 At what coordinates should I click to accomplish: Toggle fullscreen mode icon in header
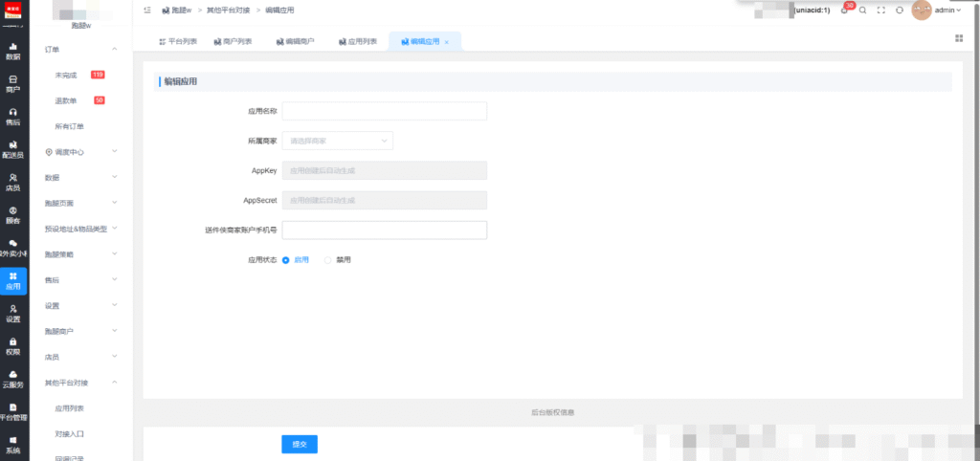880,11
